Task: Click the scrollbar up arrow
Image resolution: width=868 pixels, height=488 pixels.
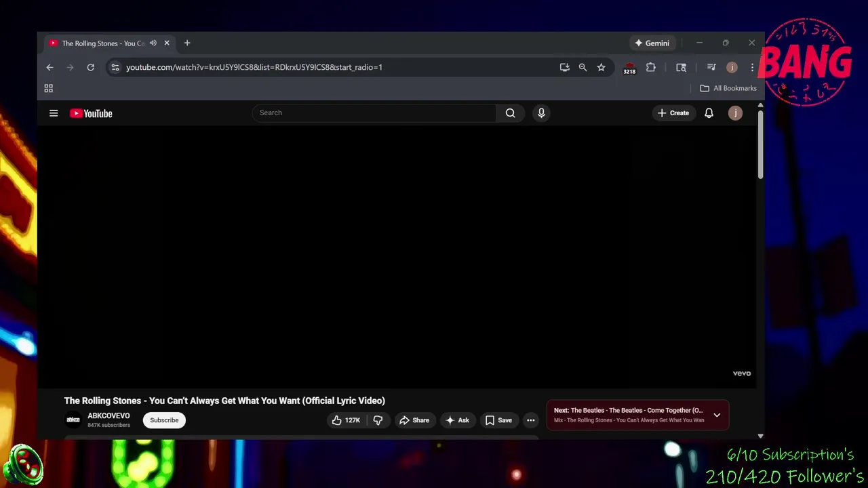Action: coord(760,105)
